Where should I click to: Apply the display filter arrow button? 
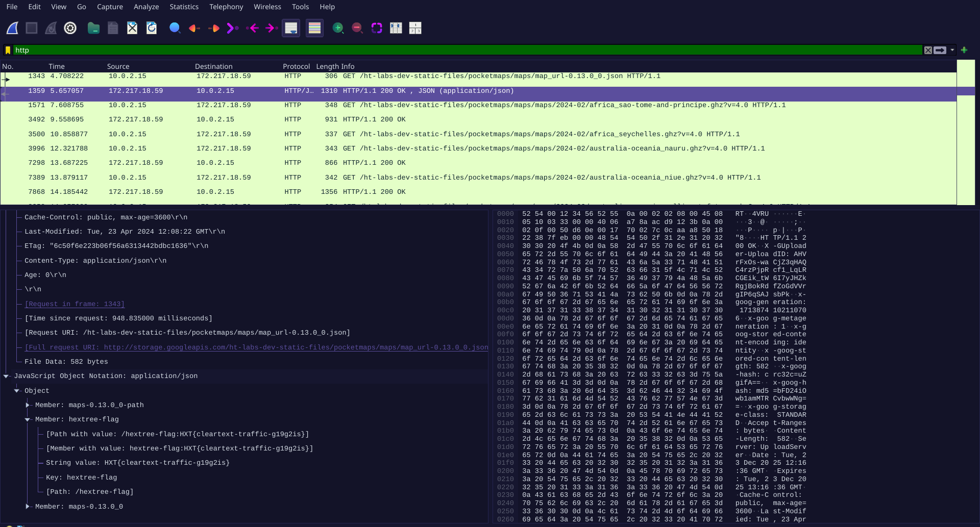pos(940,50)
